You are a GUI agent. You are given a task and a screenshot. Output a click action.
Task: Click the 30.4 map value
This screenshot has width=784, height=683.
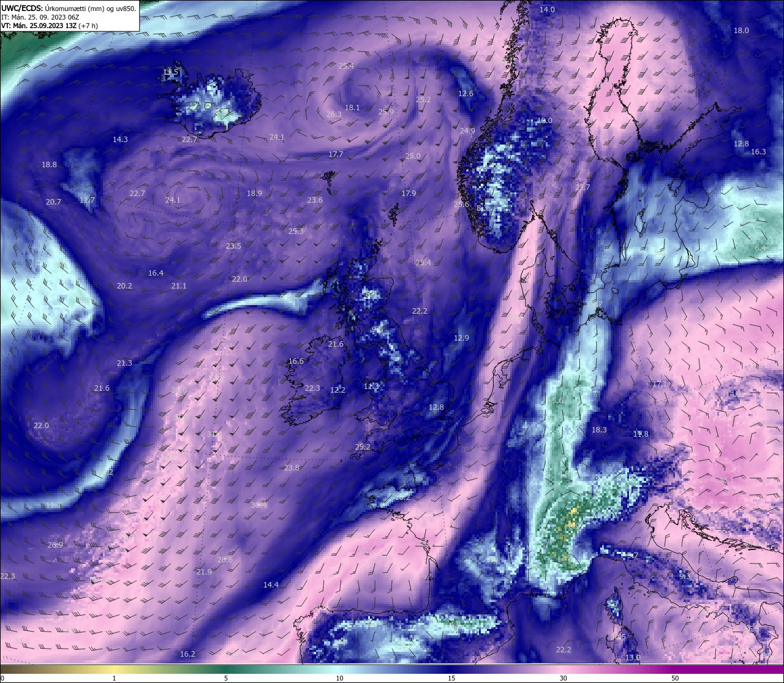coord(259,505)
